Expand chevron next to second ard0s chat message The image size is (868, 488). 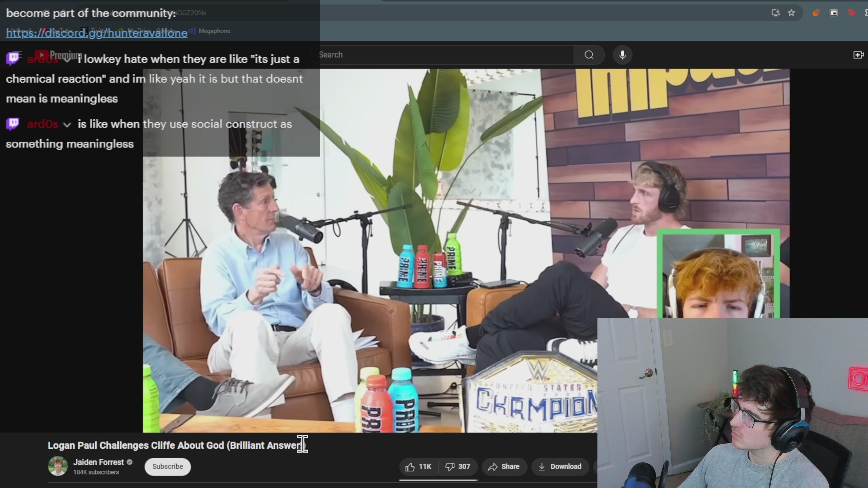[67, 125]
